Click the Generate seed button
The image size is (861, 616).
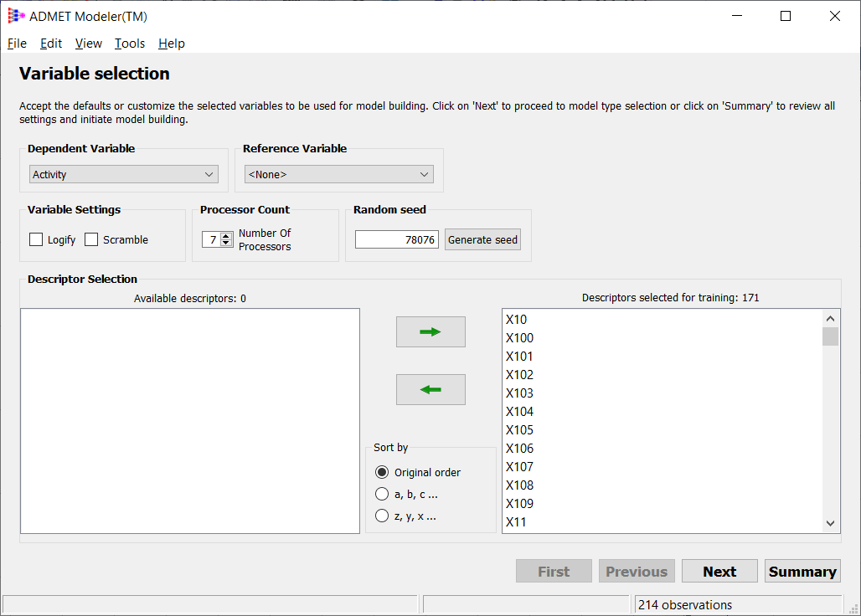point(482,239)
